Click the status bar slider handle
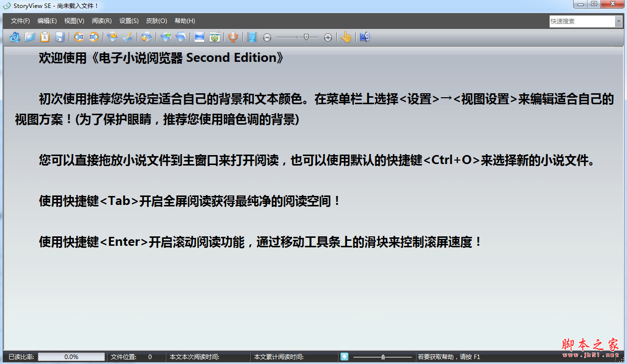Screen dimensions: 627x364 382,357
